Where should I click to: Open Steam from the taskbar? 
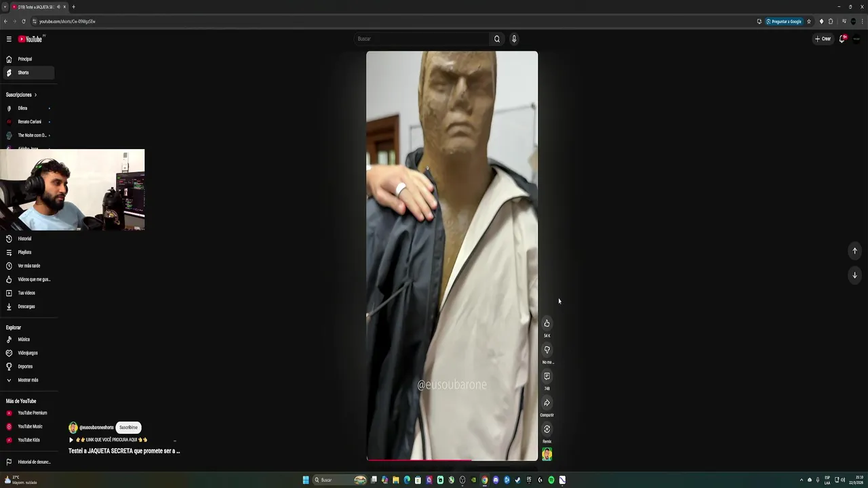tap(517, 480)
